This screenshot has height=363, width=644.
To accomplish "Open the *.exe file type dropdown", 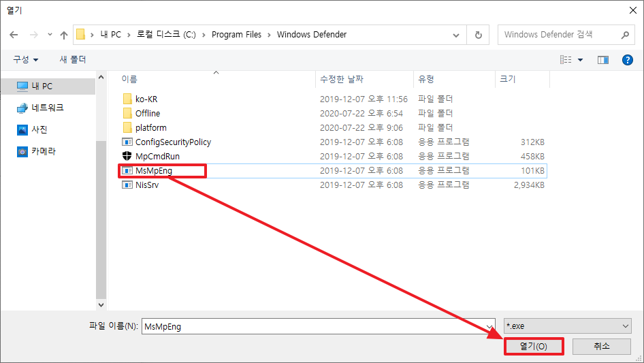I will (x=568, y=326).
